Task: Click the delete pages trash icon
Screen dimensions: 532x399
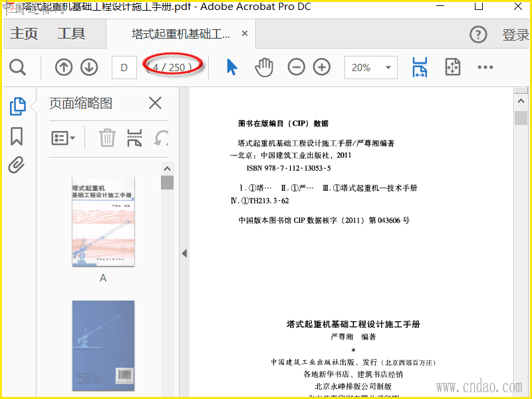Action: coord(107,138)
